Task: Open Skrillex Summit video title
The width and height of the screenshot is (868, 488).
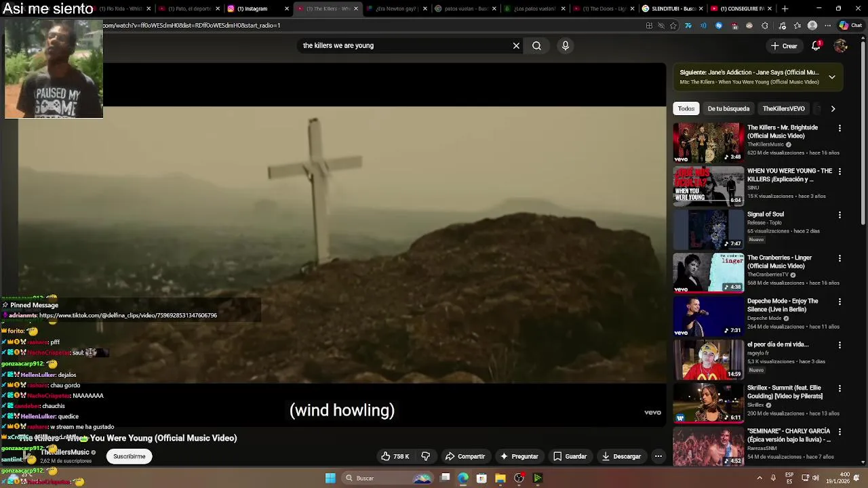Action: [785, 392]
